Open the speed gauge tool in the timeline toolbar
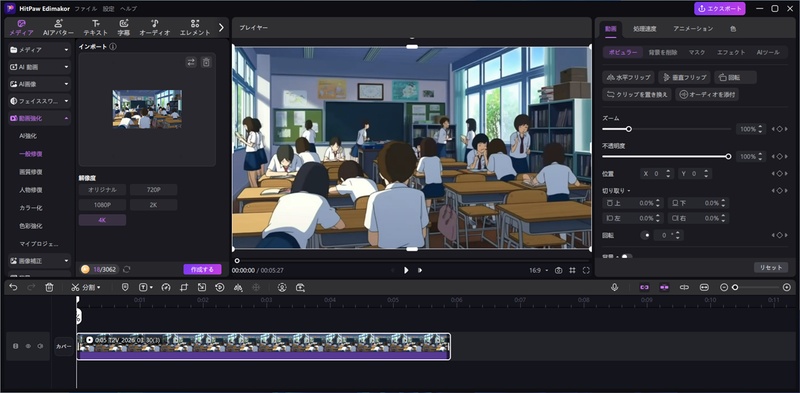Image resolution: width=800 pixels, height=393 pixels. [165, 287]
